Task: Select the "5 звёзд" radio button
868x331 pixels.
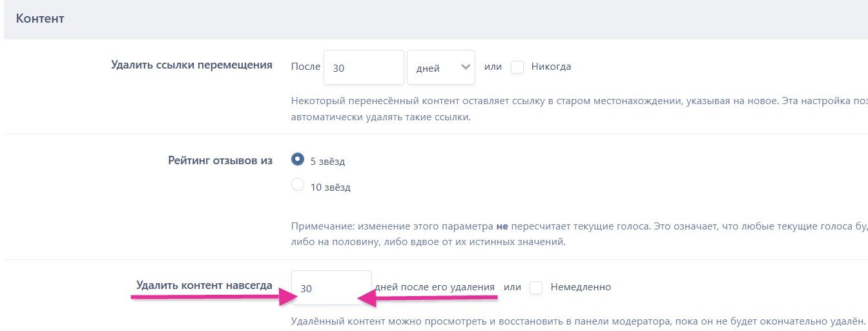Action: pyautogui.click(x=298, y=160)
